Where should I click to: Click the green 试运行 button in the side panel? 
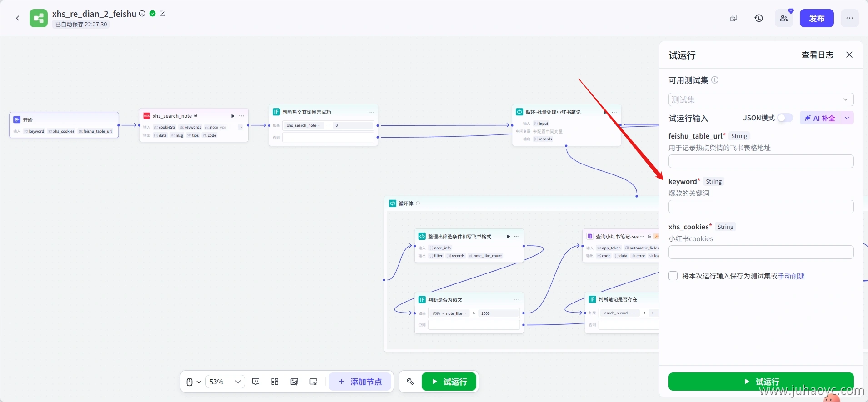(761, 382)
